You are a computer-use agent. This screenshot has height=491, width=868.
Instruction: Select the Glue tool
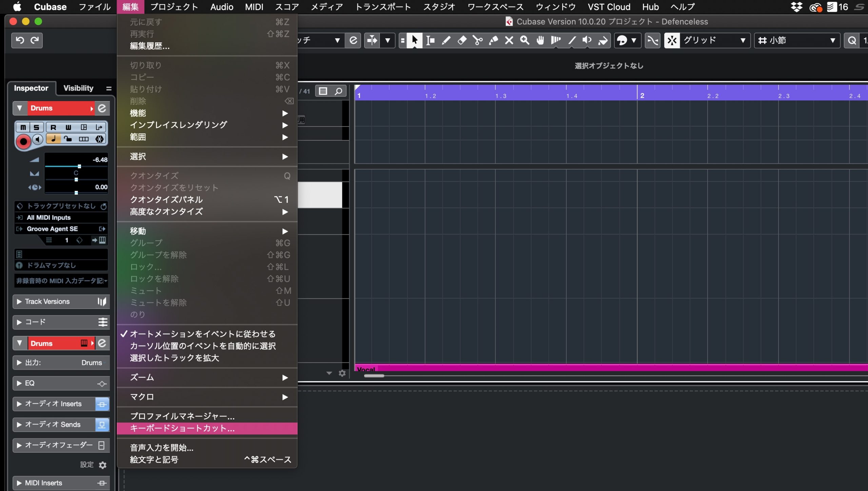[x=493, y=40]
